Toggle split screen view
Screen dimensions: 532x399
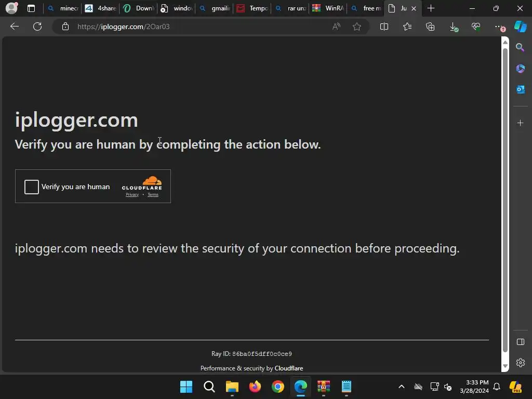click(x=384, y=26)
